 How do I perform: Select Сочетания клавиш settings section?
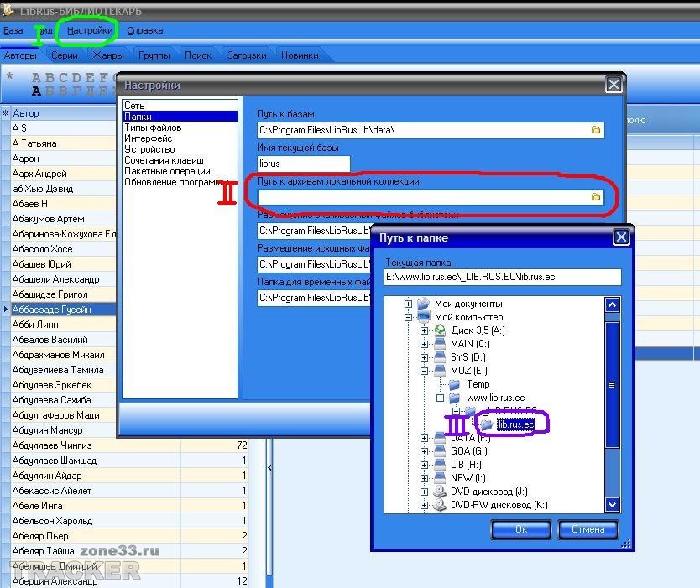[180, 160]
